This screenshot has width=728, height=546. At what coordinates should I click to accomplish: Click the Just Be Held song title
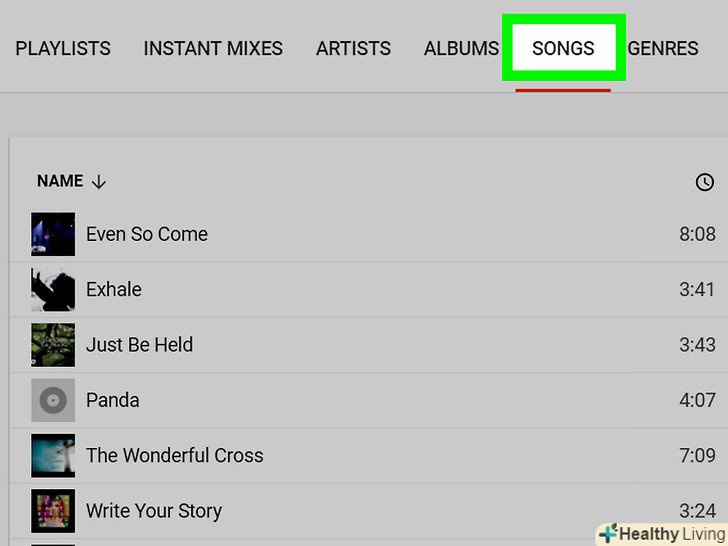point(139,345)
